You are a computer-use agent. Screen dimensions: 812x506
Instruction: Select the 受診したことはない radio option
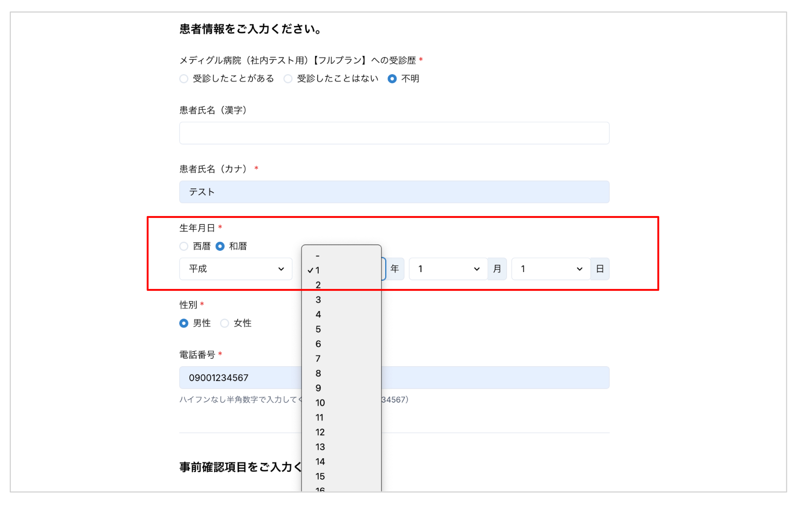[x=288, y=79]
